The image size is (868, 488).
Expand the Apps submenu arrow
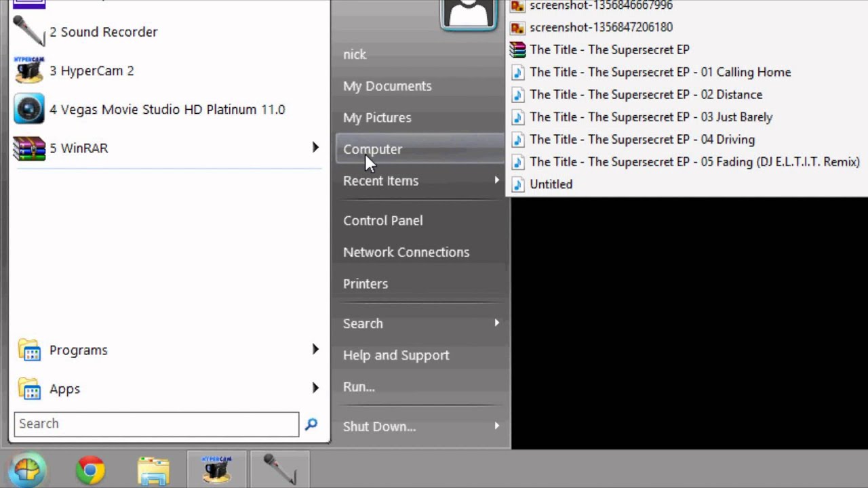pos(315,388)
